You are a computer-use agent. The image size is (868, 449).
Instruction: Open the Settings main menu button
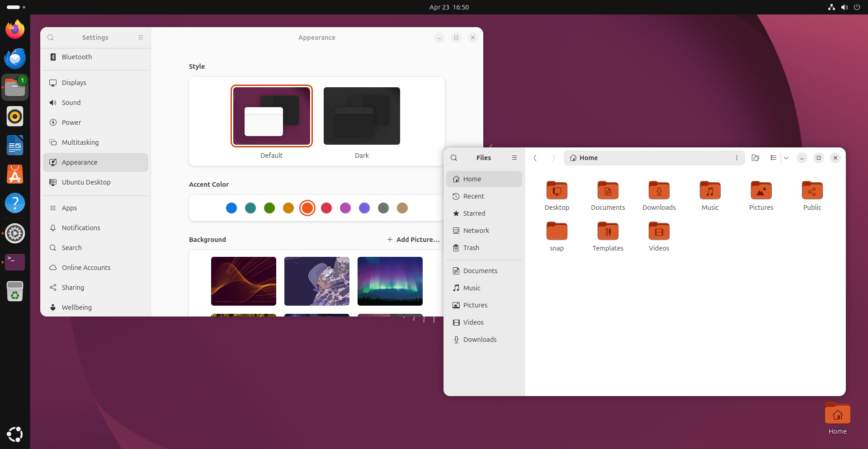pyautogui.click(x=141, y=38)
